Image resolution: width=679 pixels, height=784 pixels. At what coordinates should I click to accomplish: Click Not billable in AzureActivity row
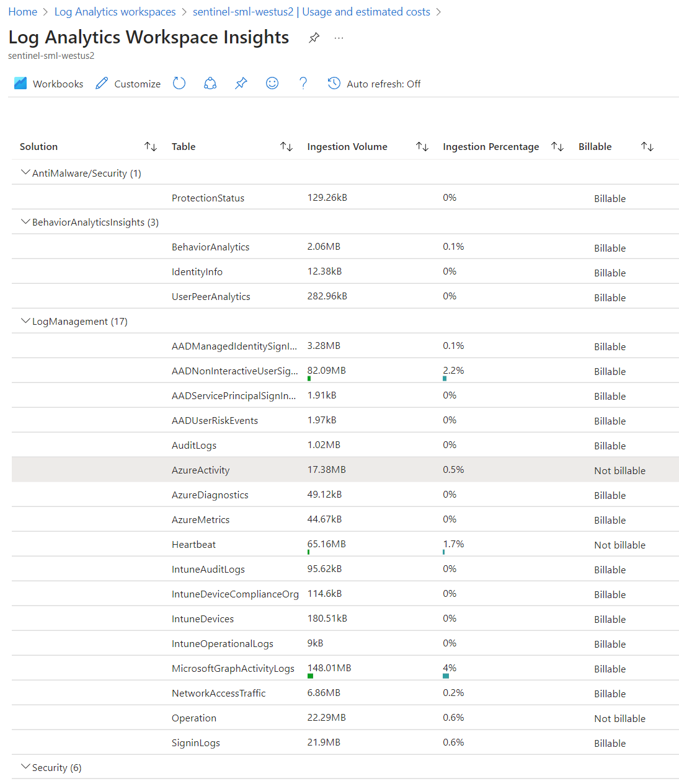620,471
